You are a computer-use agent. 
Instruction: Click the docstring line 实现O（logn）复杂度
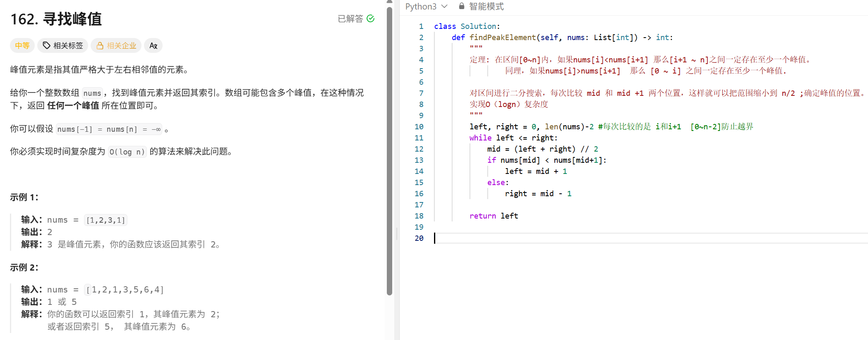click(509, 105)
